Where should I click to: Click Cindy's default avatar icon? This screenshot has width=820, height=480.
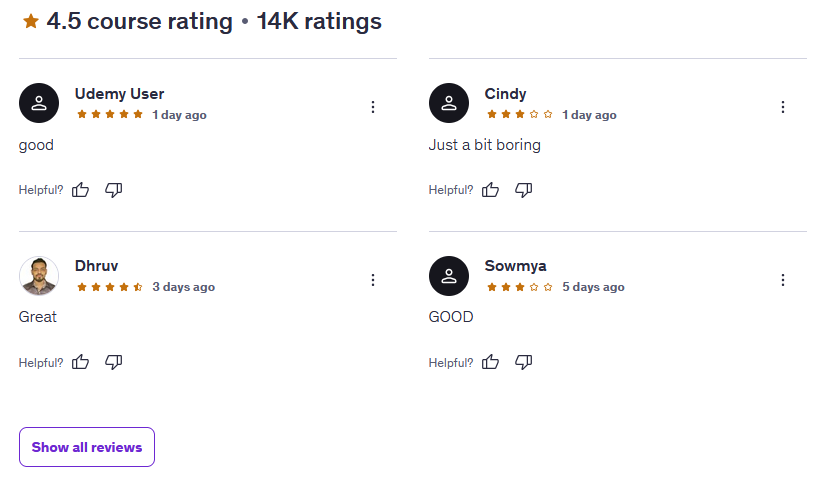click(449, 103)
